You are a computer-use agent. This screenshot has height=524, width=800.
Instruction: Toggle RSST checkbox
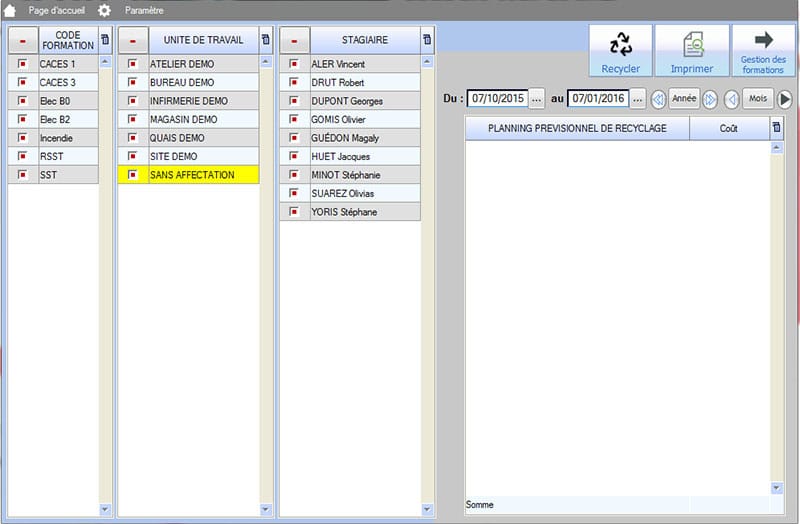[22, 156]
